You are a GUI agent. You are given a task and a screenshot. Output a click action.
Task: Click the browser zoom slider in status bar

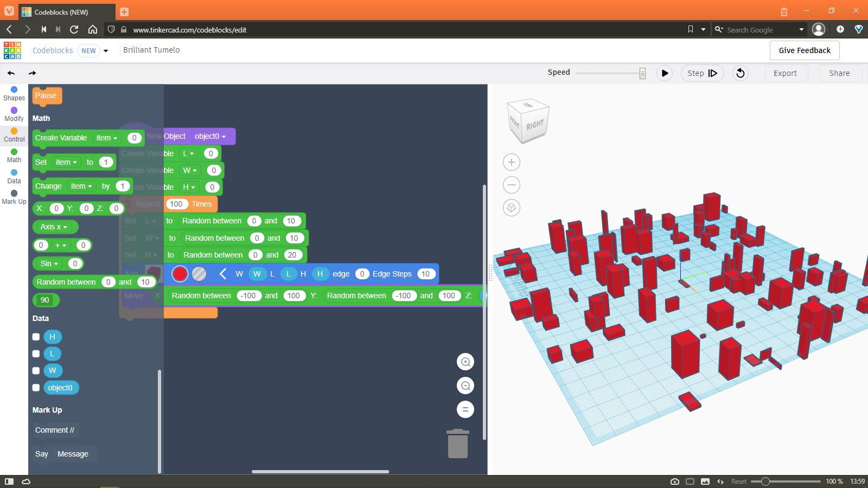tap(786, 481)
